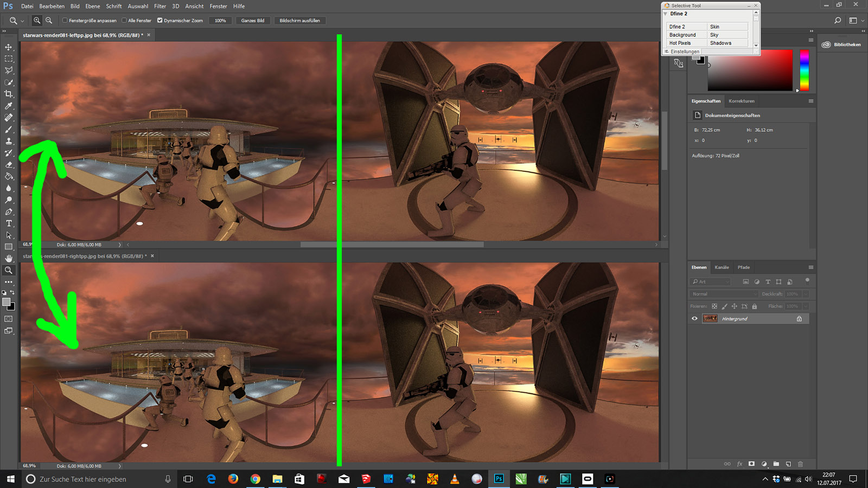The width and height of the screenshot is (868, 488).
Task: Select the Hand tool
Action: pos(9,259)
